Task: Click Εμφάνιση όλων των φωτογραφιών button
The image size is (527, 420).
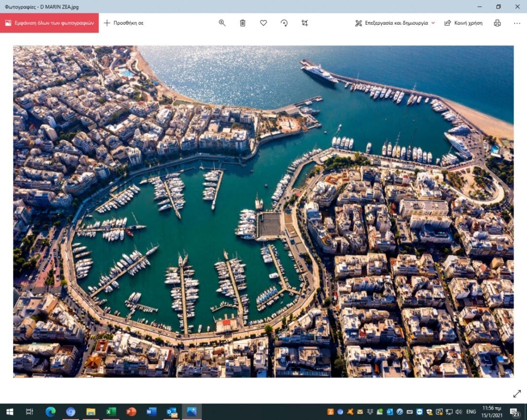Action: pos(49,23)
